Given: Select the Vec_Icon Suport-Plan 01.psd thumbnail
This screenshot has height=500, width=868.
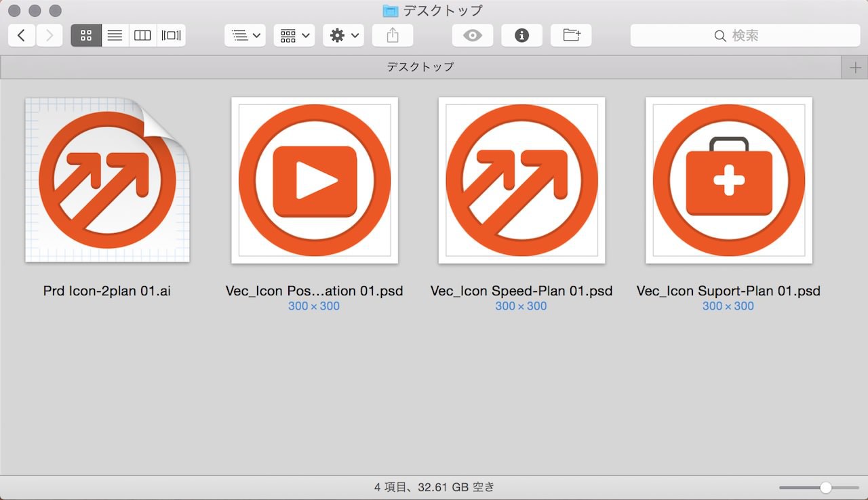Looking at the screenshot, I should [x=728, y=180].
